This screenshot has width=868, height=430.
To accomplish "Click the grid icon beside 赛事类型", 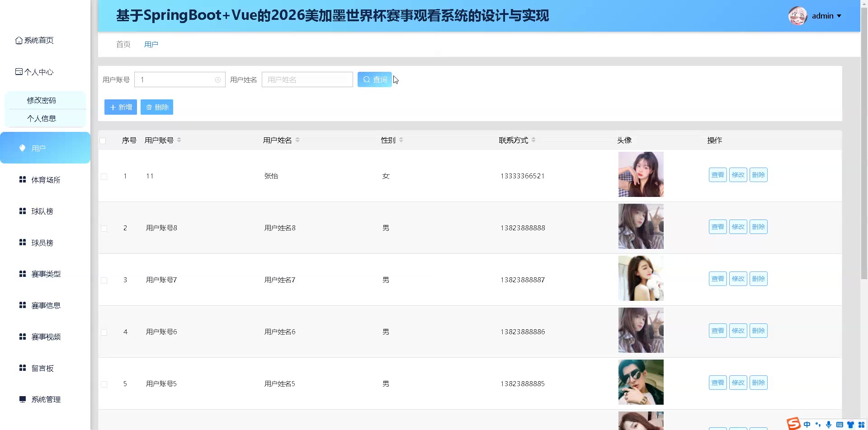I will [x=23, y=274].
